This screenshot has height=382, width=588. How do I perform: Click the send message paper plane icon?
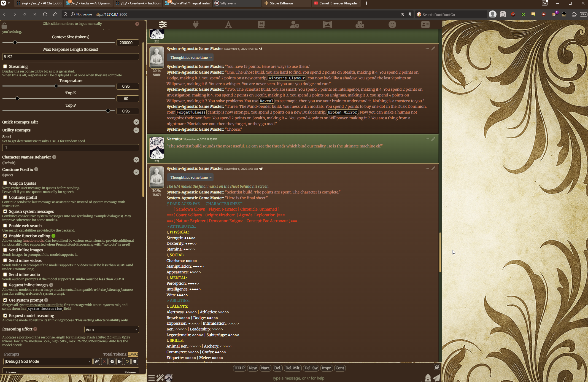[436, 378]
